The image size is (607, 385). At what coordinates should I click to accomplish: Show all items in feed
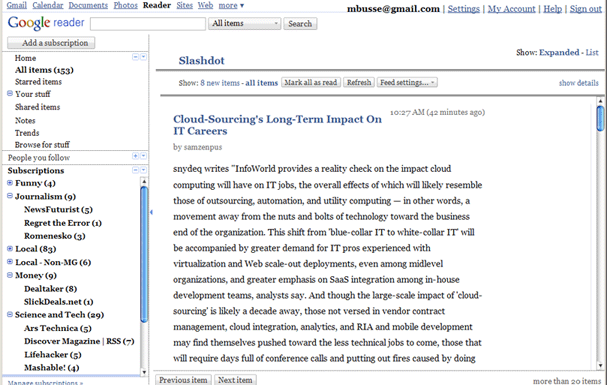261,83
